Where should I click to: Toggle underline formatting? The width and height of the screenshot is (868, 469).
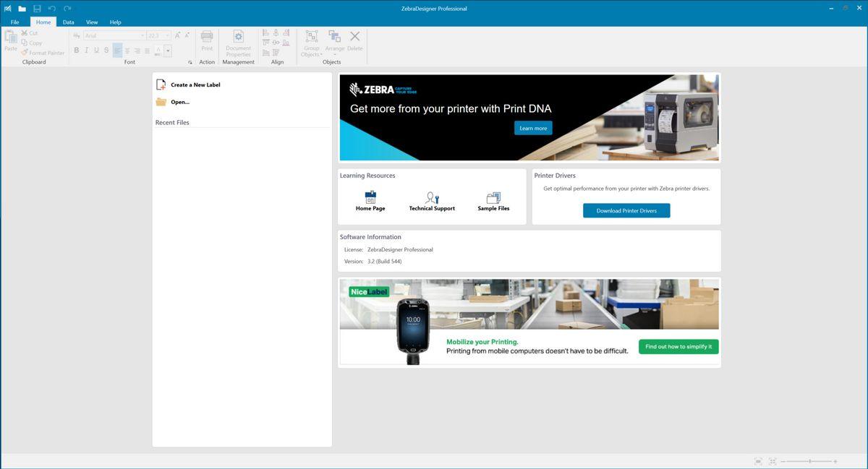tap(96, 51)
